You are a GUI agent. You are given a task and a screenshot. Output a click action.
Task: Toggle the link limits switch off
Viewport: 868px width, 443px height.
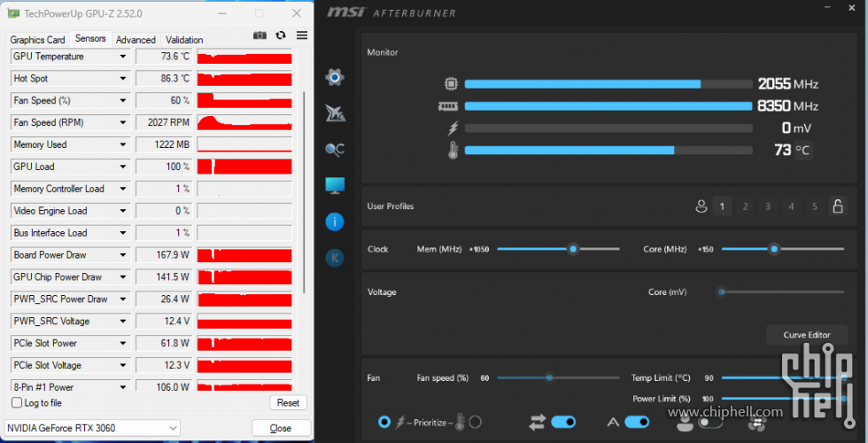tap(563, 423)
